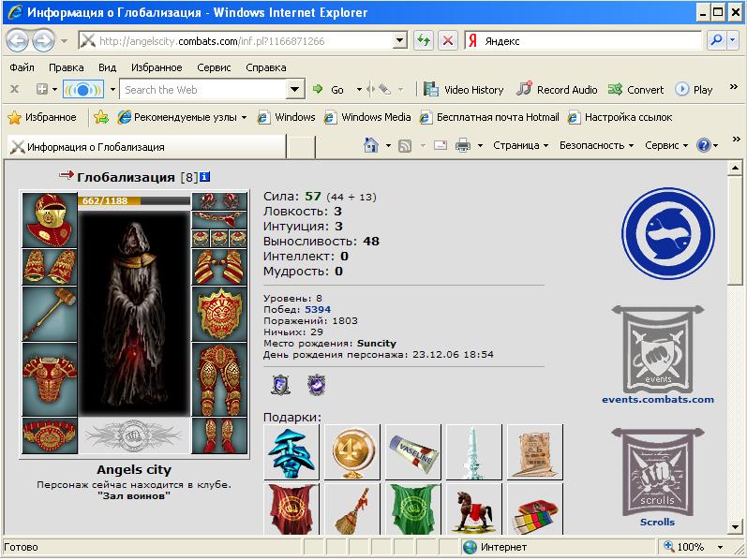
Task: Select the Информация о Глобализация tab
Action: point(147,147)
